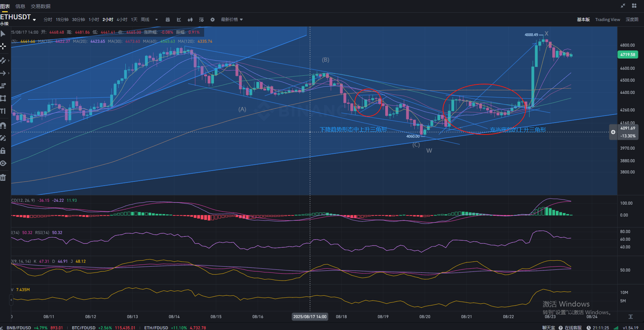Click the network signal strength icon

616,328
